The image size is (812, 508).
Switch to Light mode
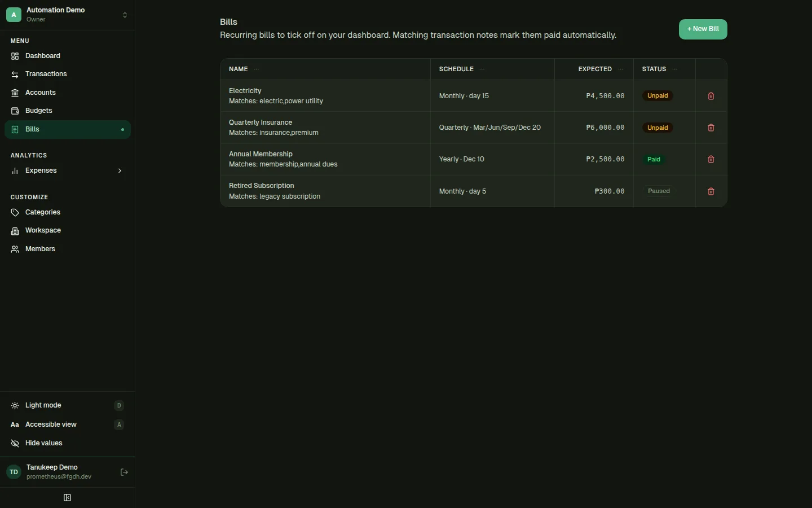68,406
